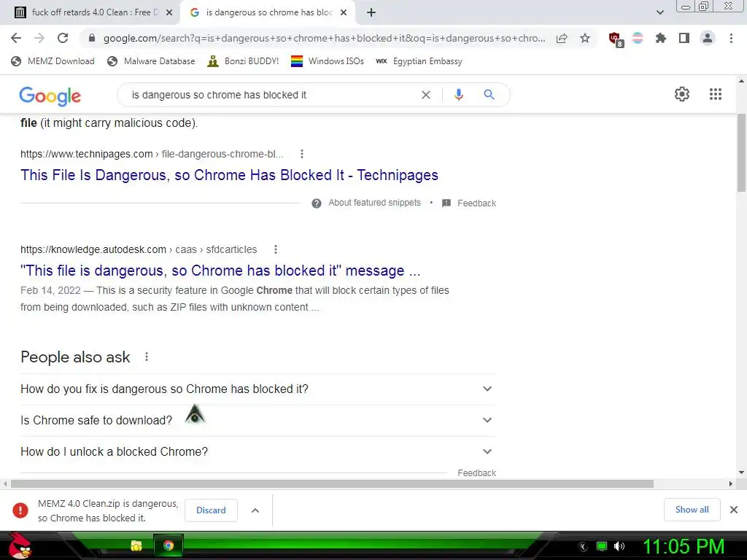Switch to the 'fuck off retards 4.0 Clean' tab

95,12
